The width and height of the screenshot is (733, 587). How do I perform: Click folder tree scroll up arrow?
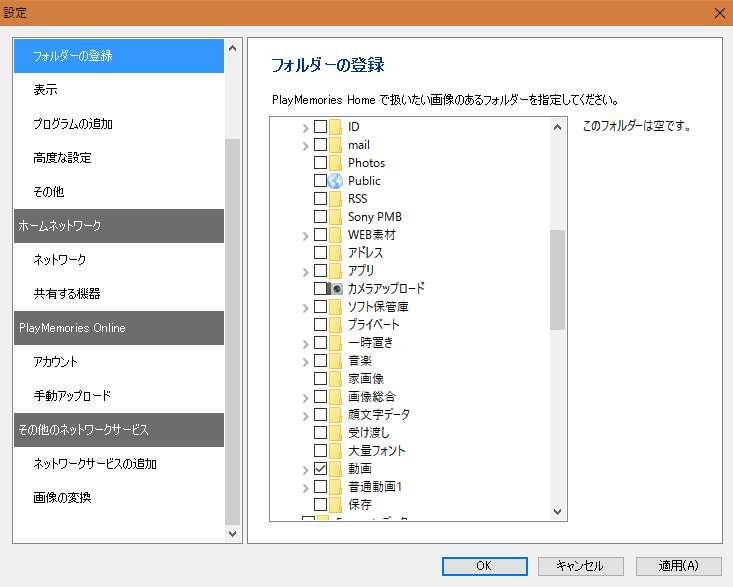557,127
